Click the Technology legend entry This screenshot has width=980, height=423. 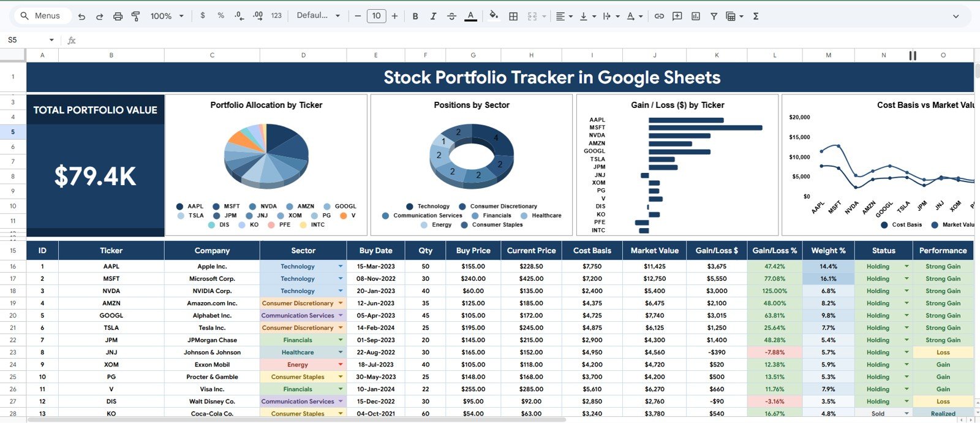(428, 207)
